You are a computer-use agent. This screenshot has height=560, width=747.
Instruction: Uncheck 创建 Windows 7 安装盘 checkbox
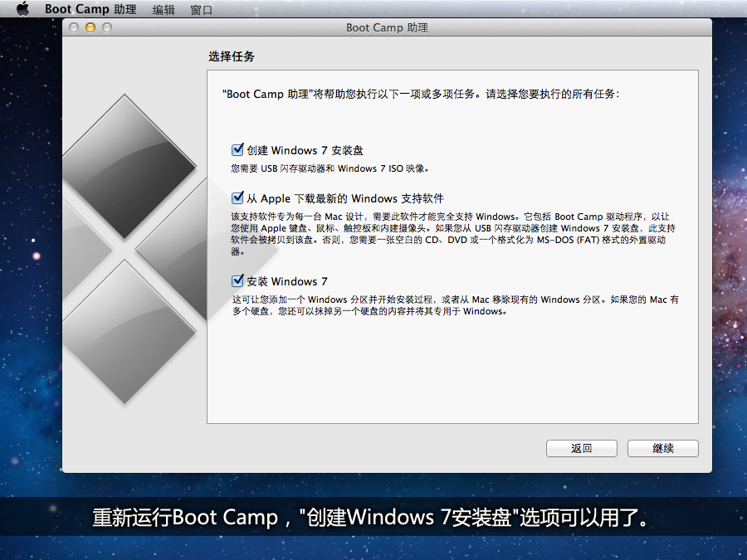click(x=237, y=150)
